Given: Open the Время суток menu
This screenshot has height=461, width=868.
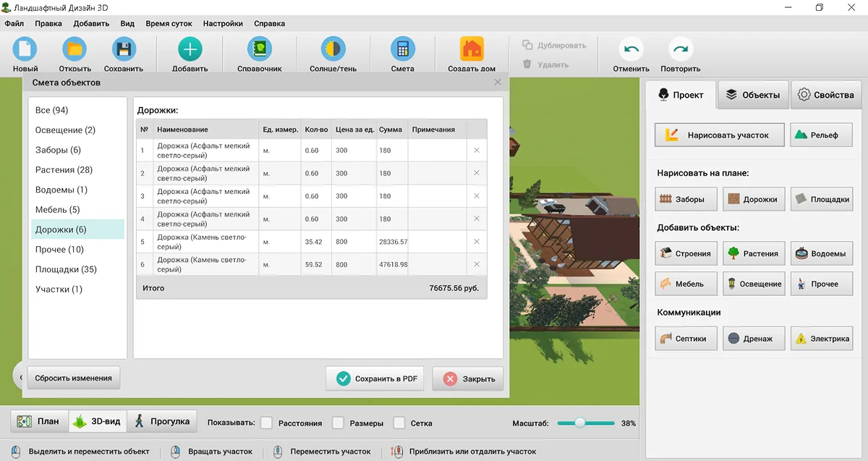Looking at the screenshot, I should [x=169, y=23].
